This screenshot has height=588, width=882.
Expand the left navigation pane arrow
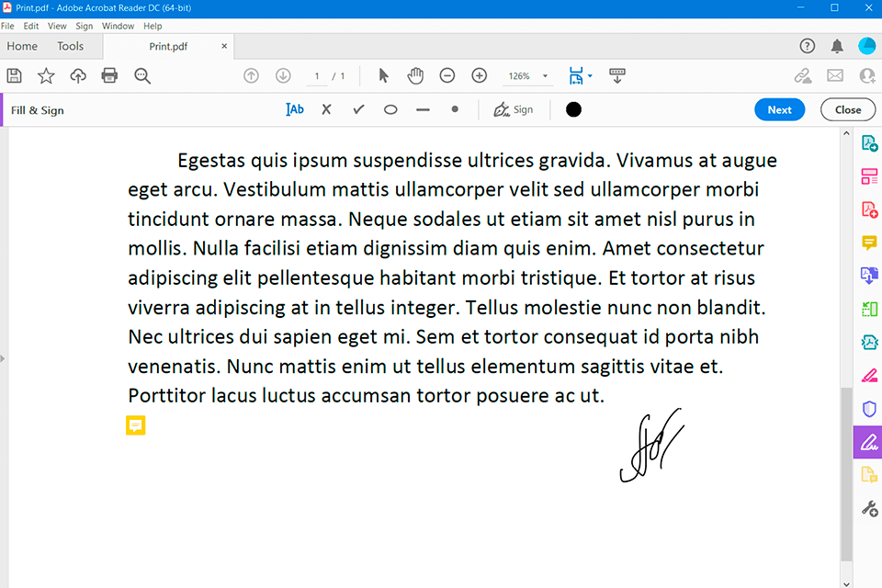tap(3, 358)
